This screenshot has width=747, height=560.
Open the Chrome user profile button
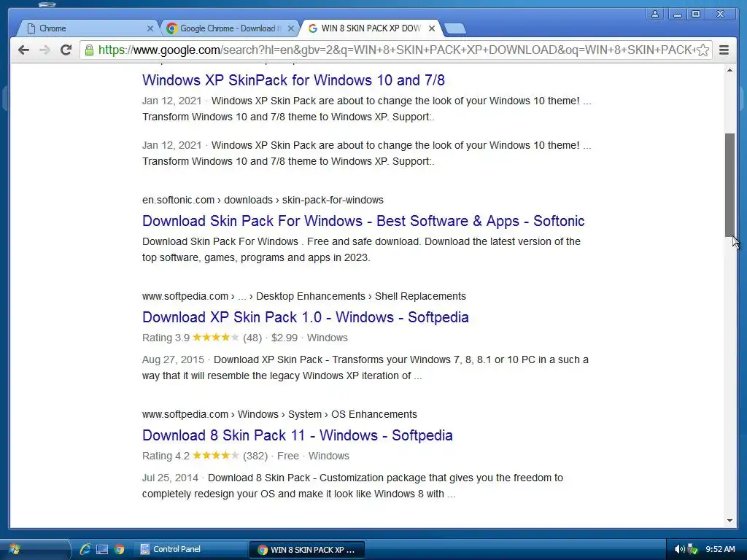point(655,15)
